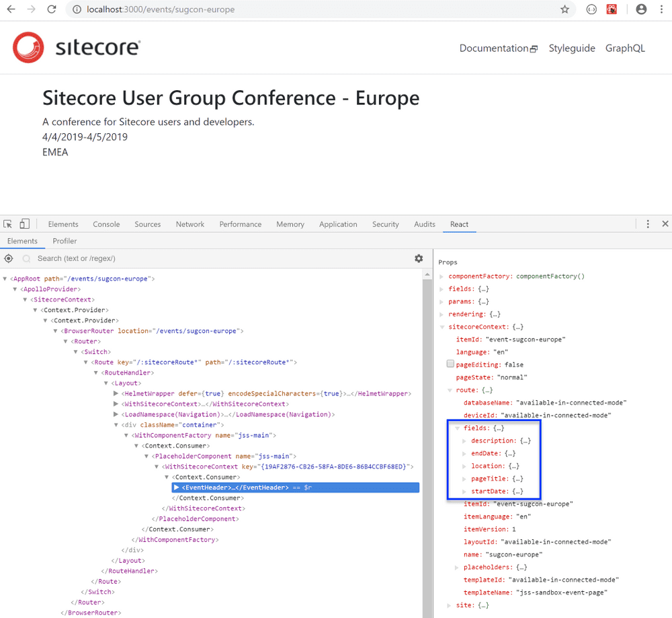Open the red browser extension icon
The height and width of the screenshot is (618, 672).
[612, 9]
